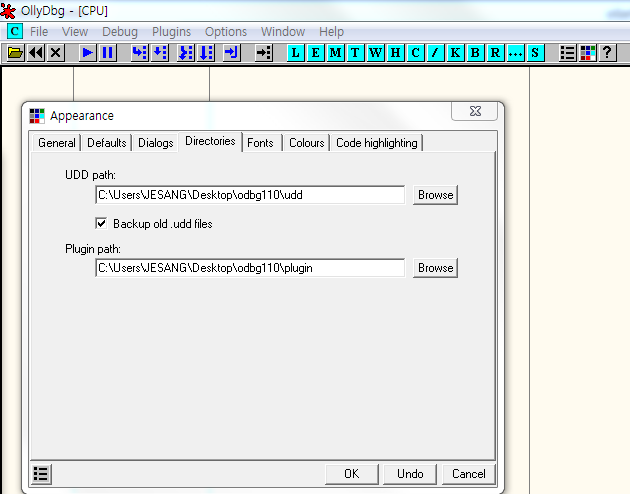This screenshot has width=630, height=494.
Task: Run the program with Play icon
Action: pos(87,53)
